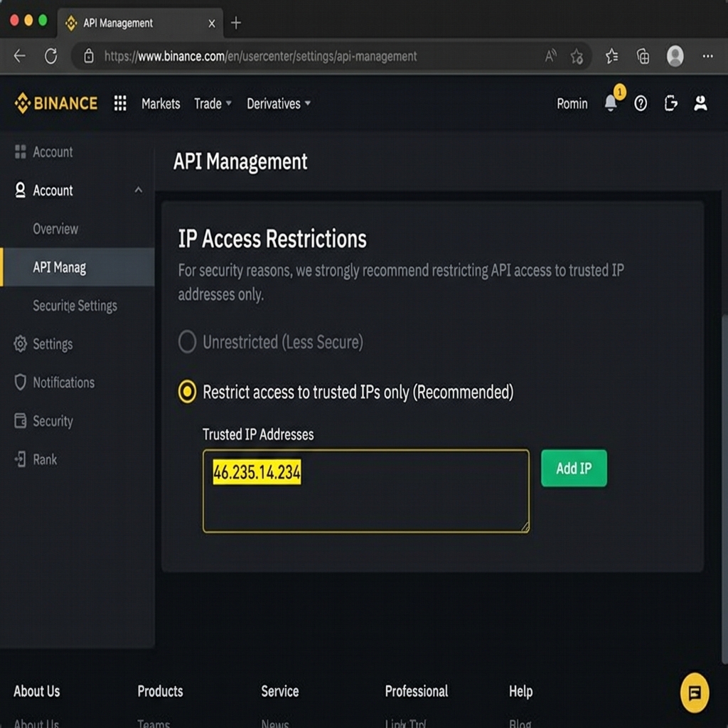The width and height of the screenshot is (728, 728).
Task: Click the Service footer heading
Action: (280, 691)
